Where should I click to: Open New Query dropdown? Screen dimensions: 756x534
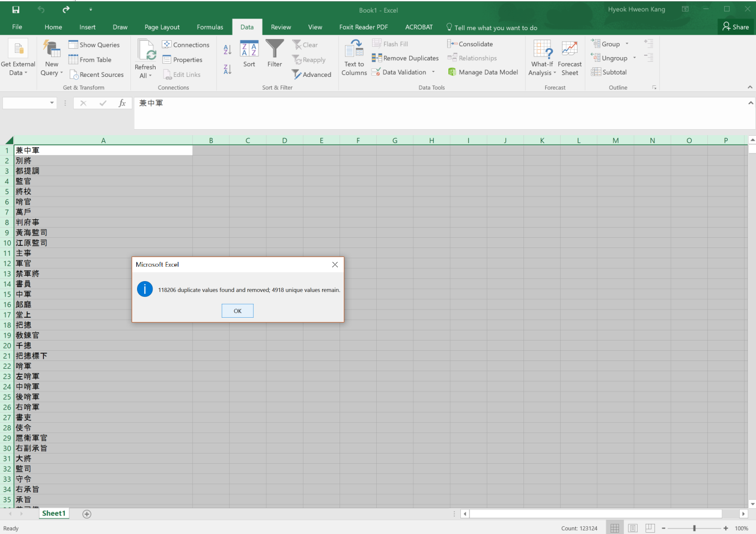[52, 58]
